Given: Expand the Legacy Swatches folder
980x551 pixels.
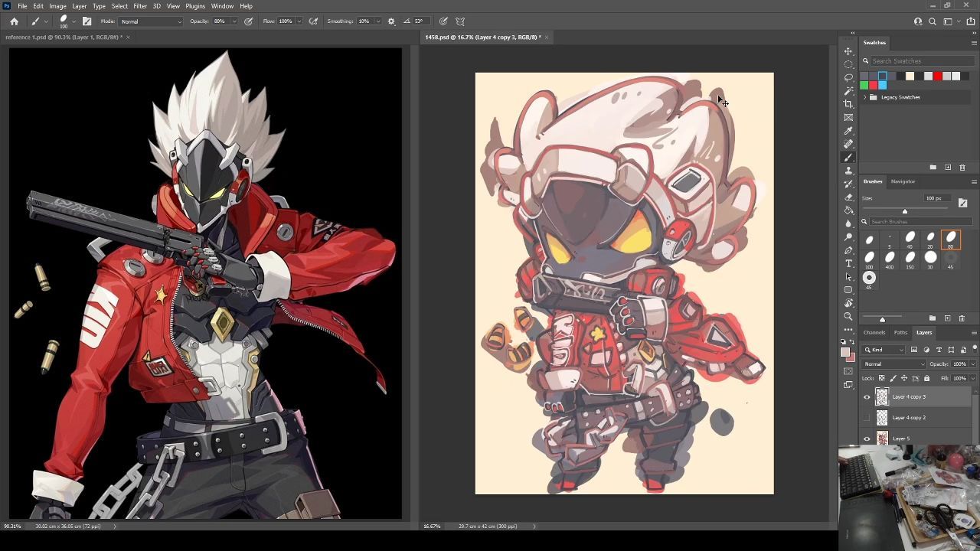Looking at the screenshot, I should pos(865,97).
